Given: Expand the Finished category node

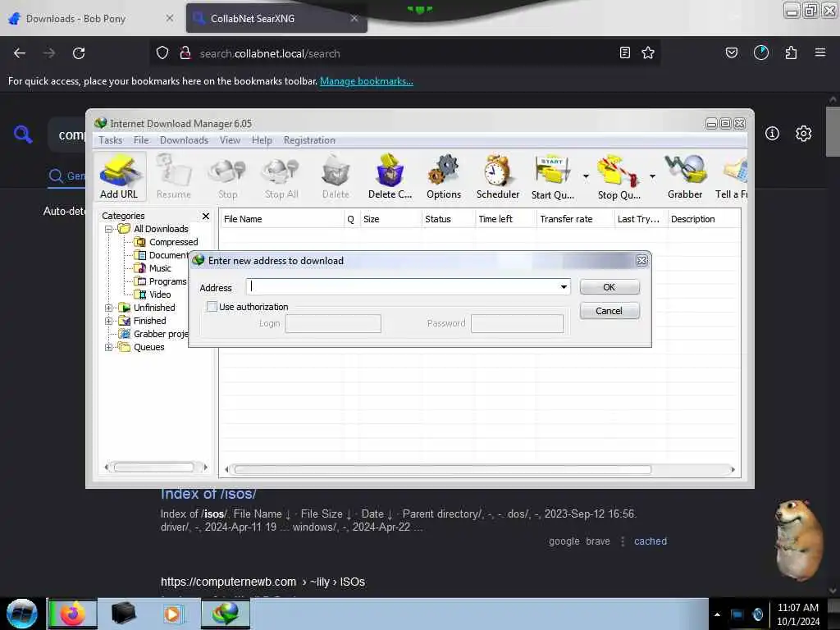Looking at the screenshot, I should pos(109,321).
